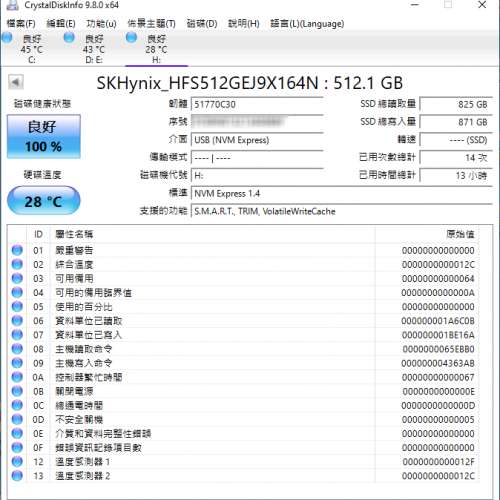Switch to the D: E: disk tab showing 43 °C
The width and height of the screenshot is (500, 500).
[x=94, y=49]
